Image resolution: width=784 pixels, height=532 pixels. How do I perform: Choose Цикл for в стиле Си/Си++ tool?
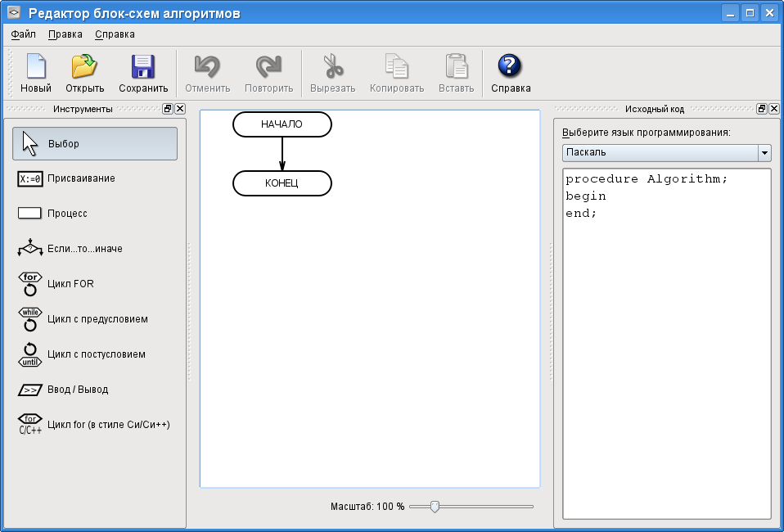[x=95, y=425]
